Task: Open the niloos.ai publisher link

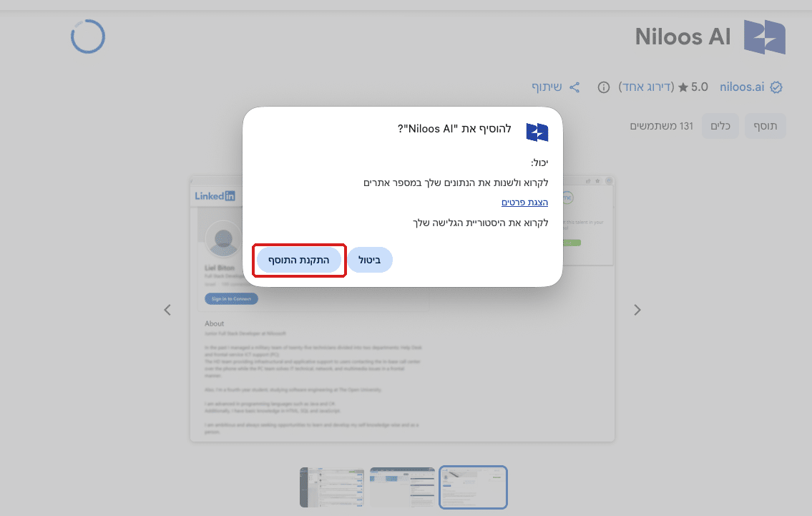Action: click(742, 87)
